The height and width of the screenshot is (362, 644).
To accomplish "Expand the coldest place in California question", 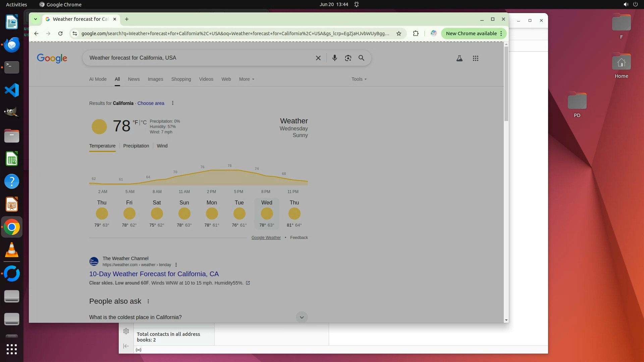I will click(302, 317).
